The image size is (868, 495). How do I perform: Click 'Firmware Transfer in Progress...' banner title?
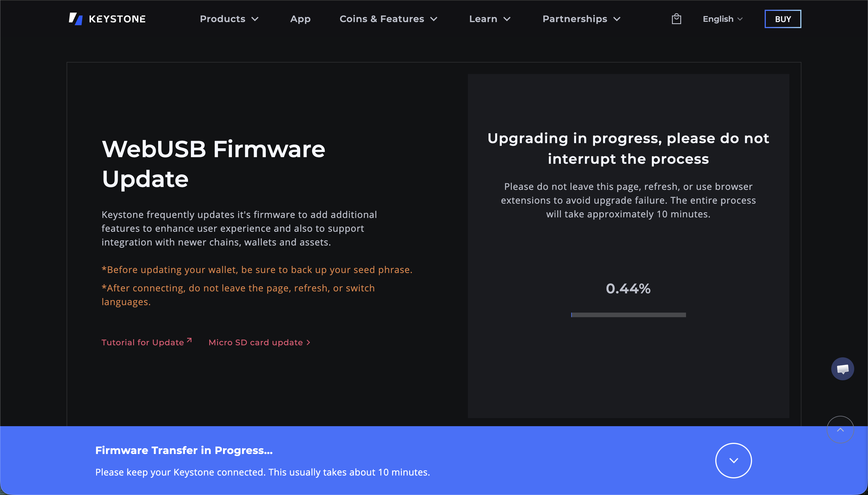coord(184,450)
